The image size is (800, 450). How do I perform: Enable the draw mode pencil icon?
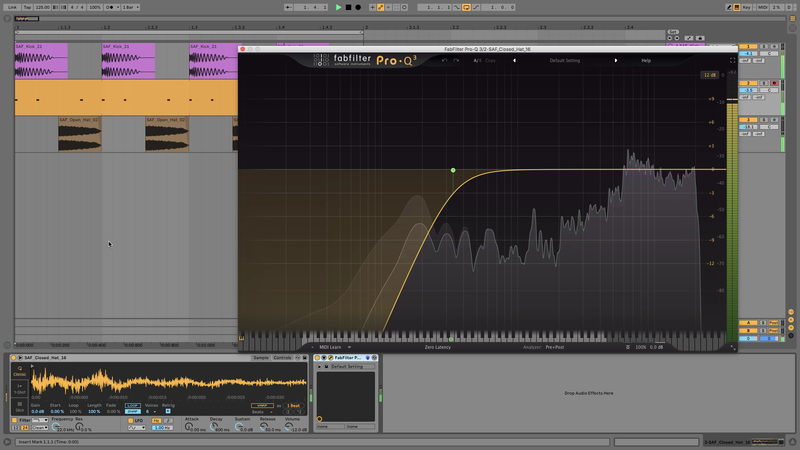[x=729, y=7]
